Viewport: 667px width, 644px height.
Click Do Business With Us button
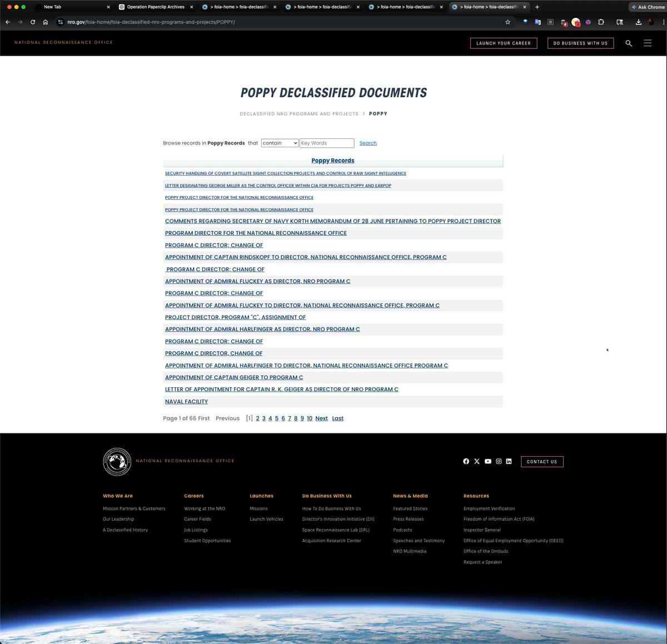580,43
